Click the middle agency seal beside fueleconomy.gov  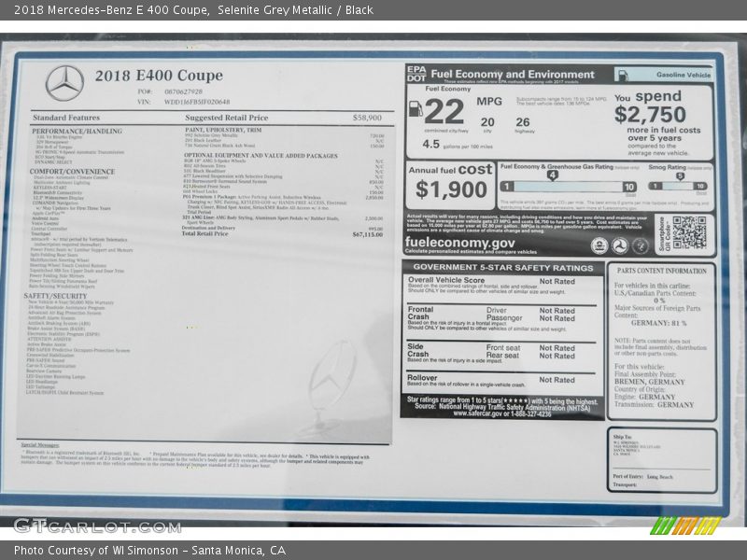click(619, 245)
